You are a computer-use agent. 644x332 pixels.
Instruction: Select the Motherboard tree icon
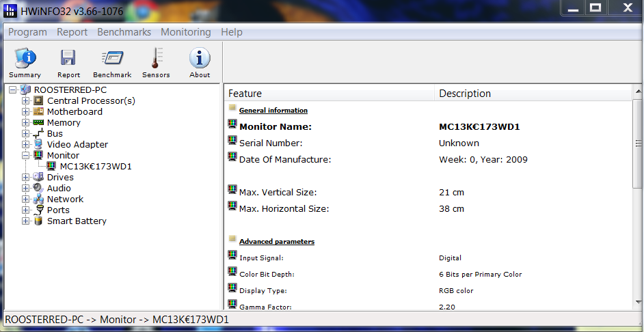point(38,111)
